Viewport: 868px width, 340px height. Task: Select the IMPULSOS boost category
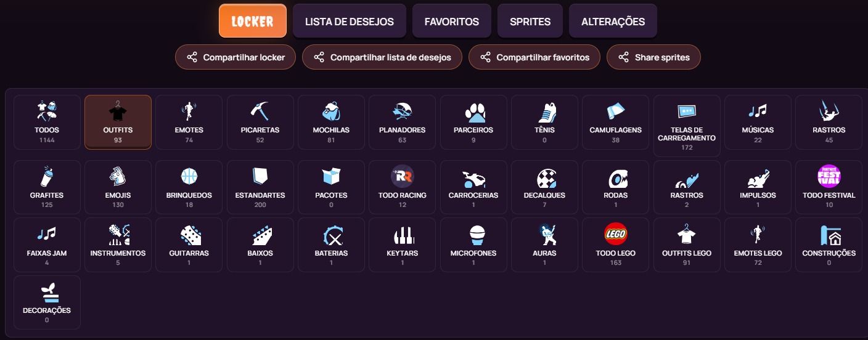[758, 187]
